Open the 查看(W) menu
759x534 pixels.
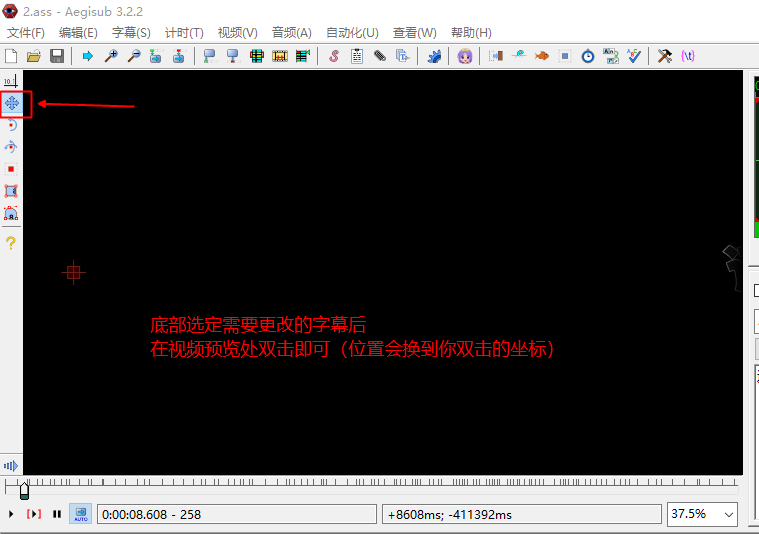[415, 32]
